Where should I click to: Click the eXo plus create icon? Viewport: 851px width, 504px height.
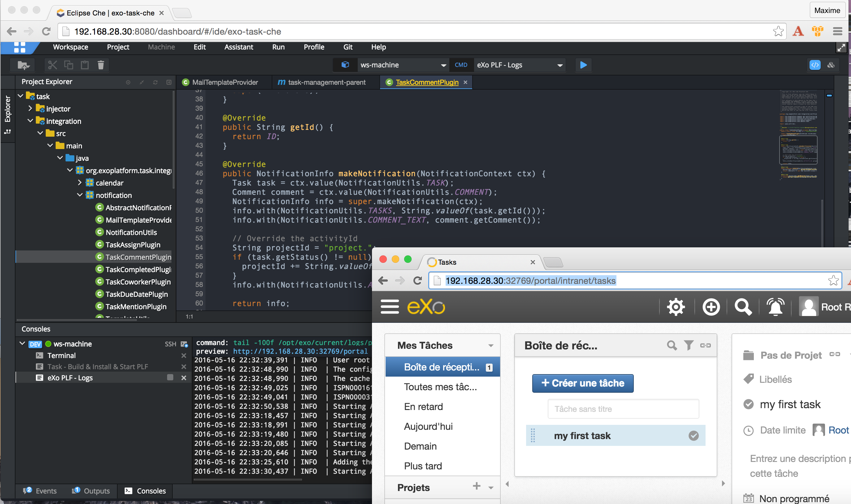click(x=711, y=307)
